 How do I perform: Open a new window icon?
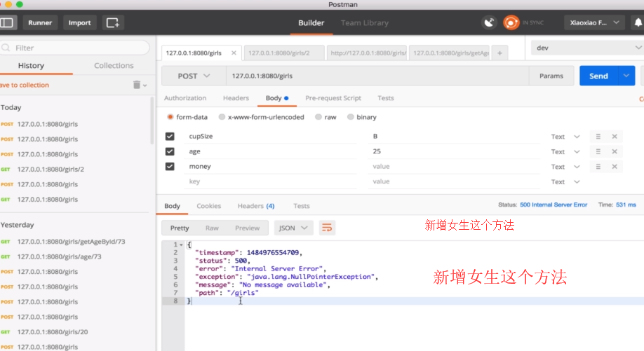pyautogui.click(x=112, y=22)
